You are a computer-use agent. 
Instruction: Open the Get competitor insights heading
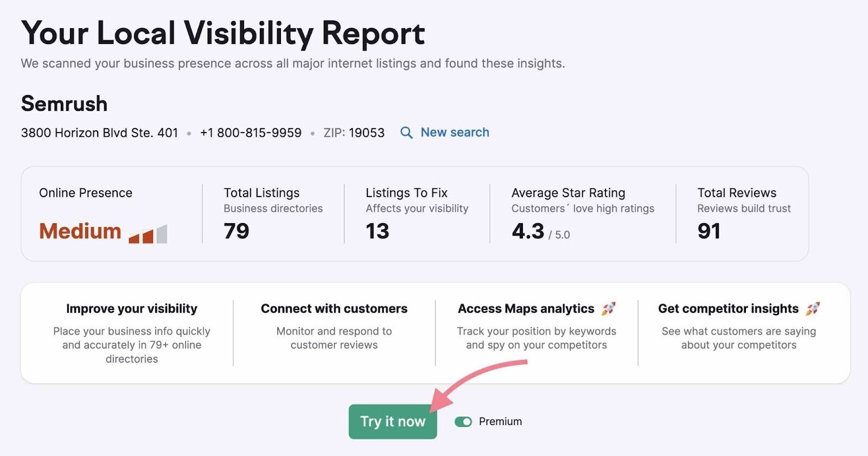click(728, 308)
